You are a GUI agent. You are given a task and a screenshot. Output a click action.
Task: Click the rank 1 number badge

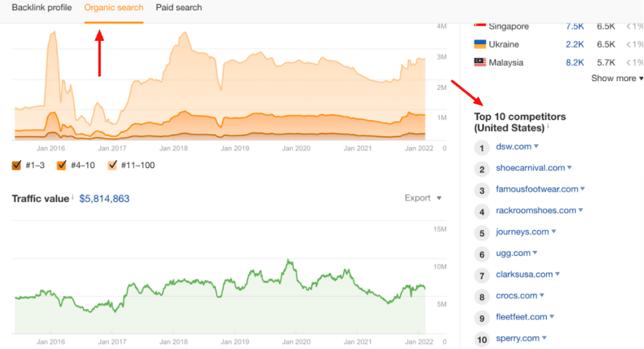(482, 148)
